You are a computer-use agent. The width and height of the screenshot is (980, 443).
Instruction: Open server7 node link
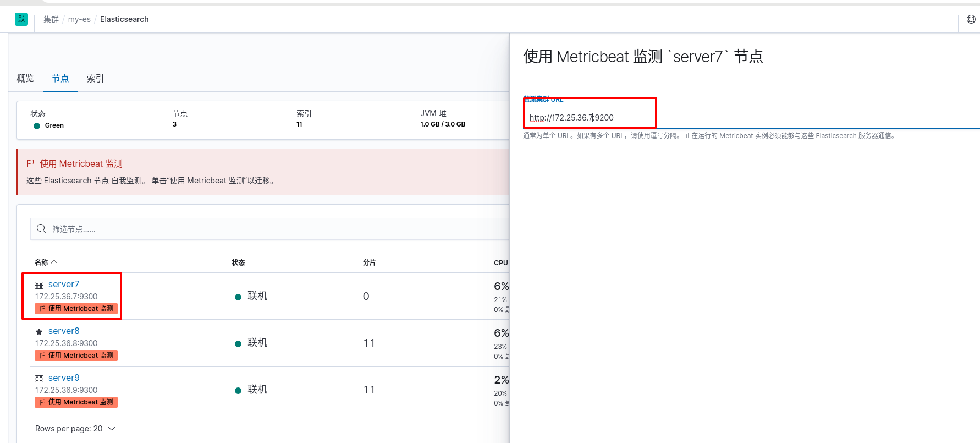pos(64,284)
